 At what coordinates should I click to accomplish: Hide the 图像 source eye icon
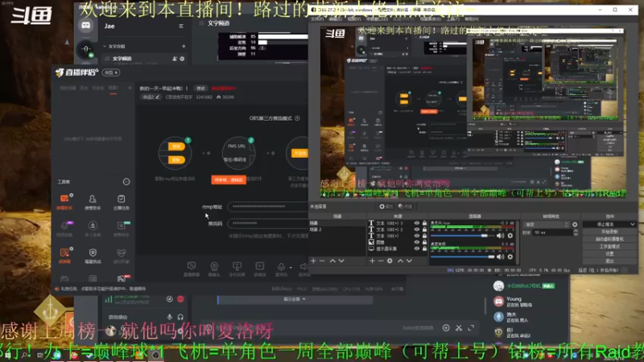(x=417, y=242)
